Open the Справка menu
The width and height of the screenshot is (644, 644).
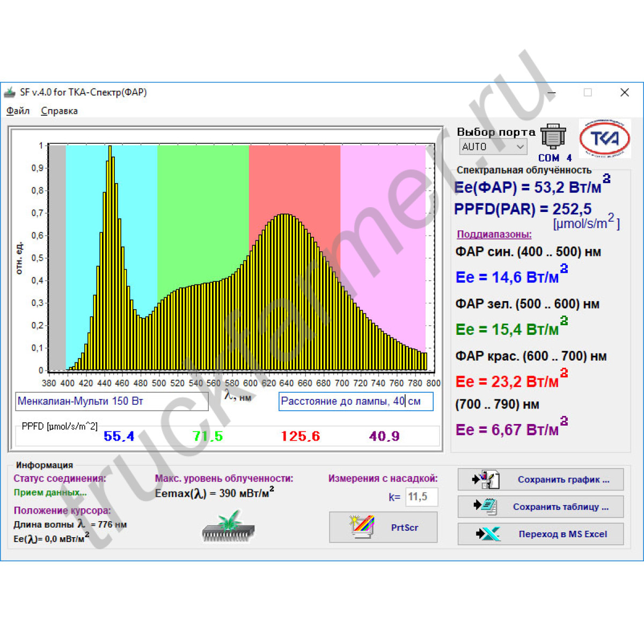click(59, 111)
